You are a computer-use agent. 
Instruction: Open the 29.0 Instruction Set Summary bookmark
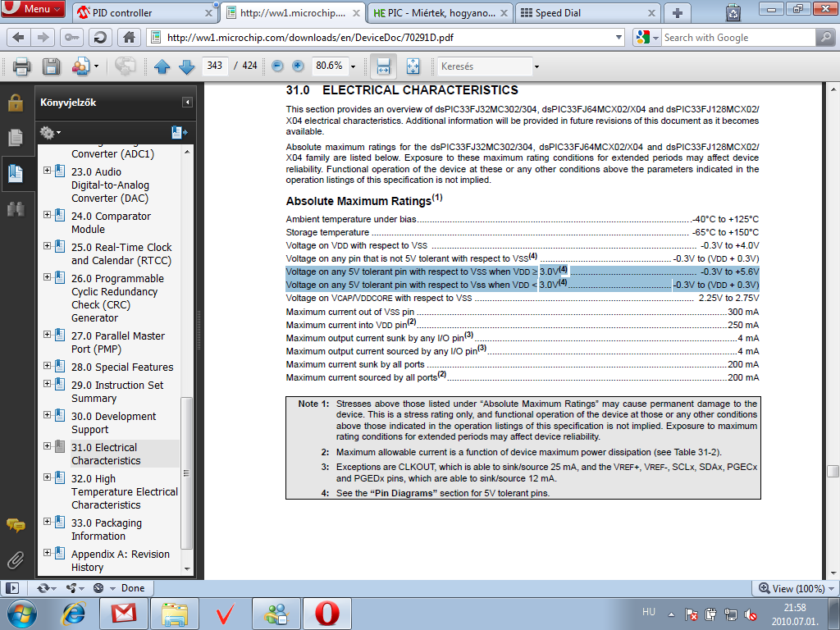(117, 391)
